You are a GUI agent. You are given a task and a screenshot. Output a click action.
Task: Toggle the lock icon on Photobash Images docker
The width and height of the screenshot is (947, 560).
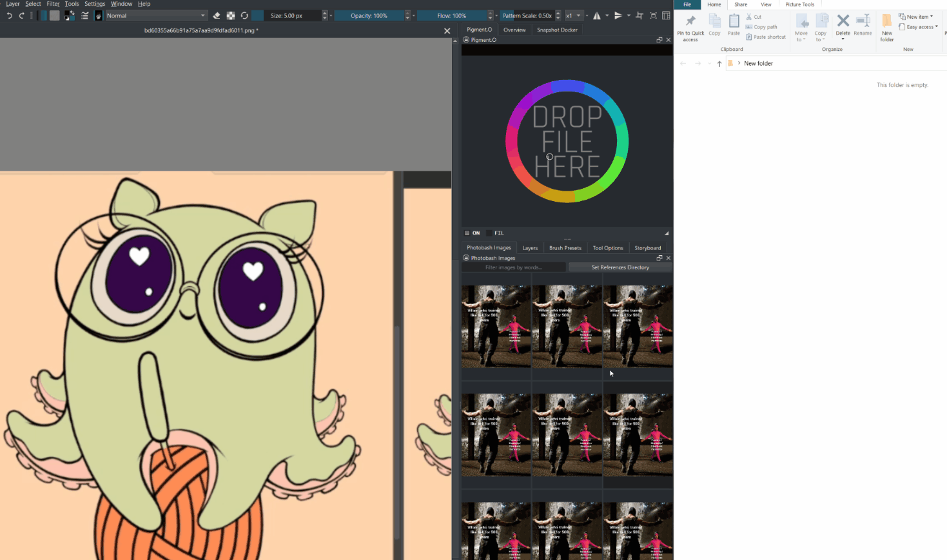pyautogui.click(x=466, y=258)
